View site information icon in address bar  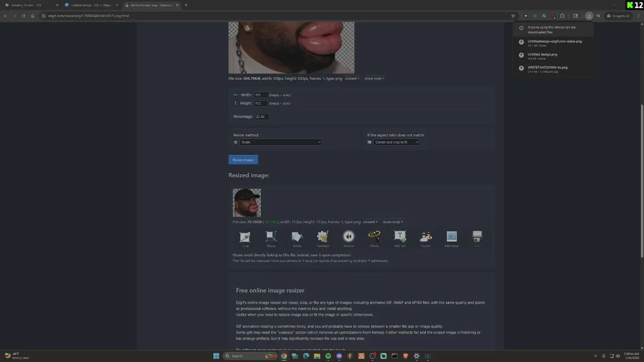coord(44,16)
